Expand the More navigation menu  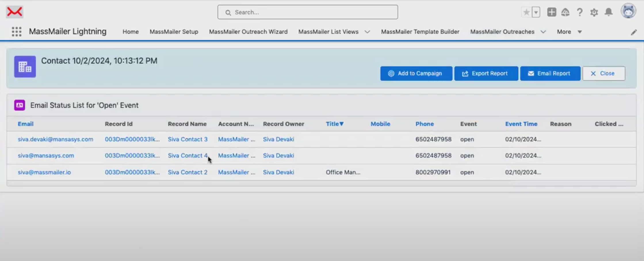tap(569, 32)
